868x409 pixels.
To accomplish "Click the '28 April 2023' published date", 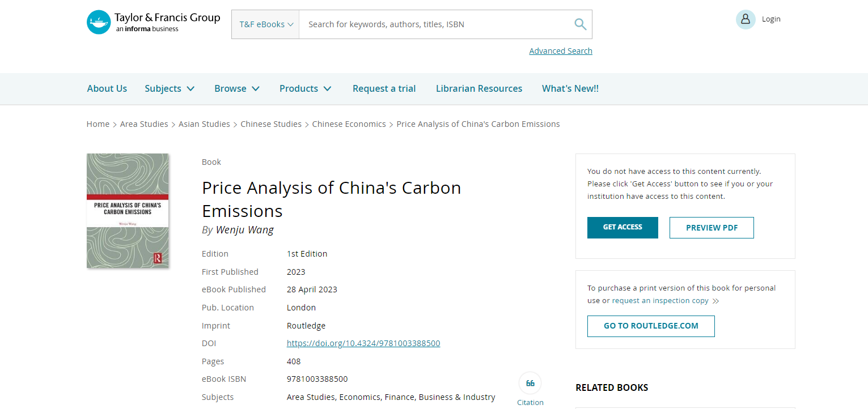I will [312, 289].
